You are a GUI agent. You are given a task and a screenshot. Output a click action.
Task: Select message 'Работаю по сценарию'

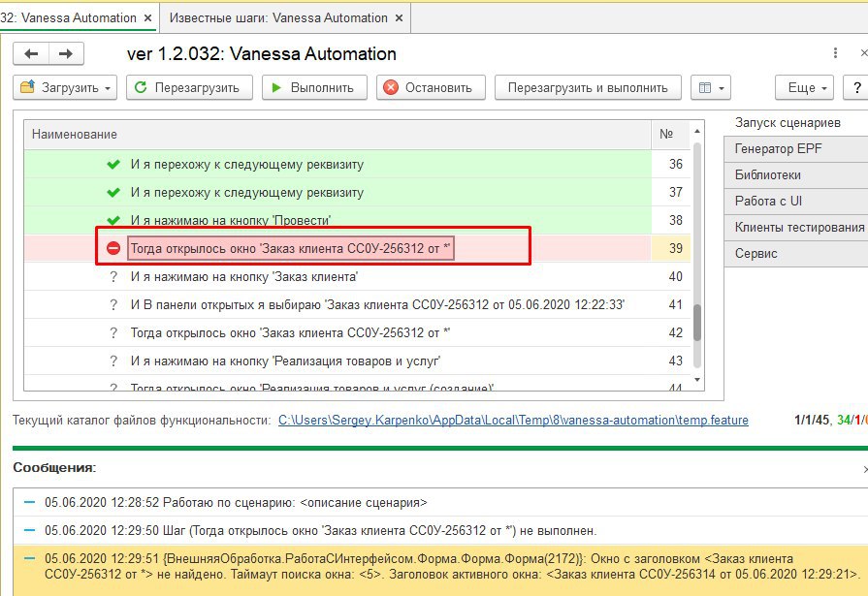tap(440, 502)
